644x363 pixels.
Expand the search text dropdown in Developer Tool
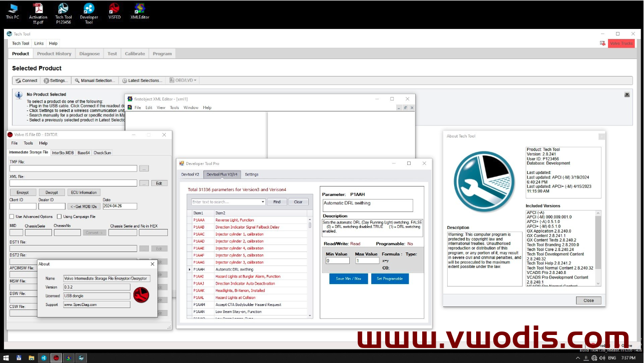tap(263, 202)
